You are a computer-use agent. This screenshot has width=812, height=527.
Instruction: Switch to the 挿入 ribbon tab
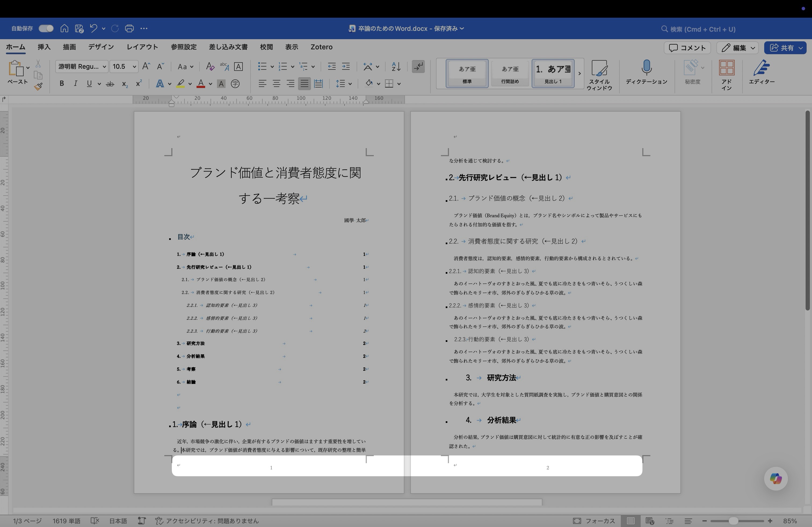click(44, 47)
